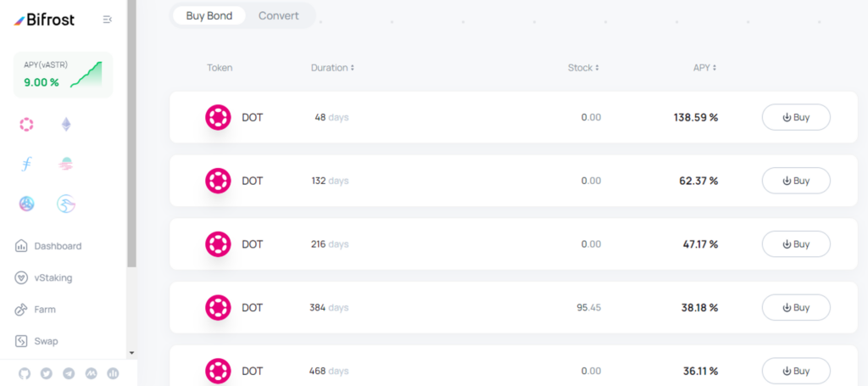
Task: Click the GitHub icon in footer
Action: pyautogui.click(x=25, y=373)
